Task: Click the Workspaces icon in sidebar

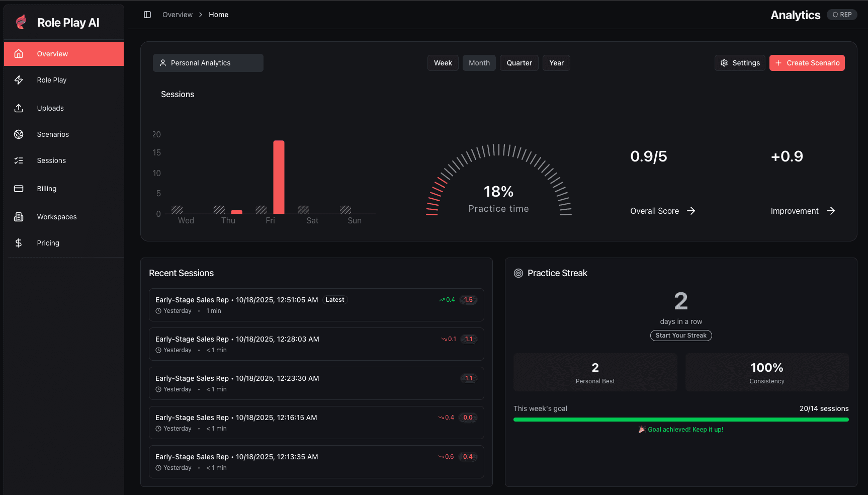Action: coord(19,217)
